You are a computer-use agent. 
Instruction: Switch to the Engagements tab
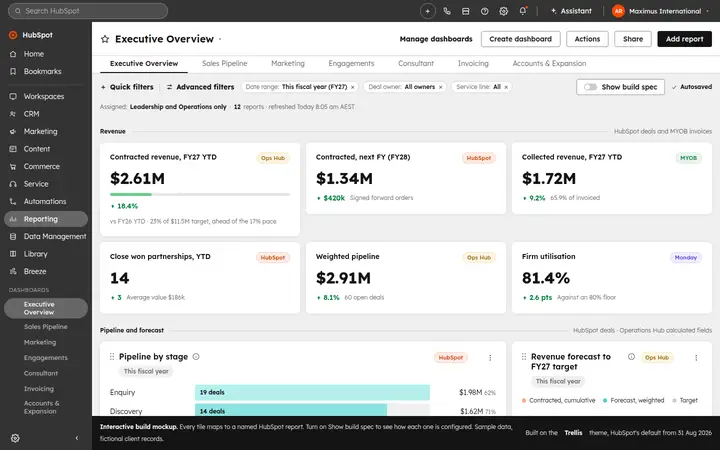351,63
